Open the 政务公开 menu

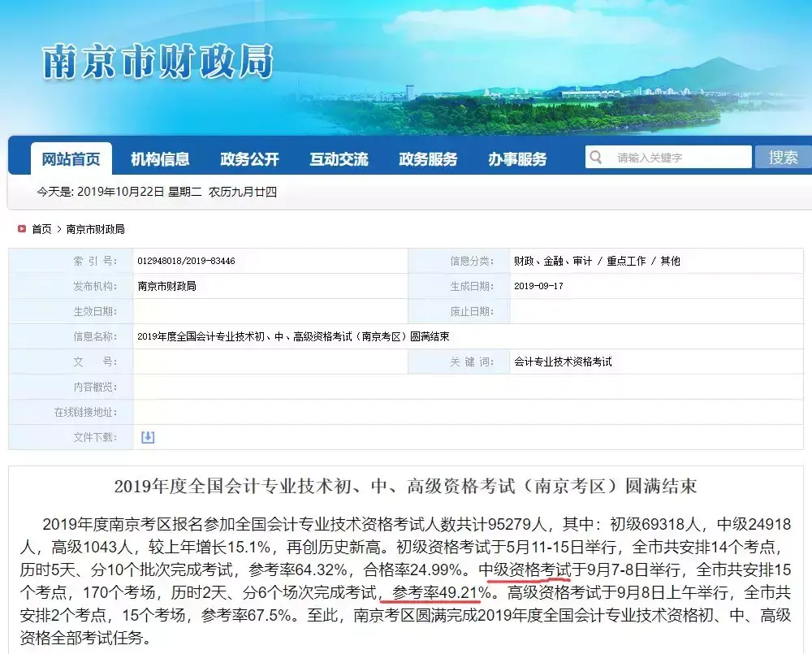[x=249, y=159]
